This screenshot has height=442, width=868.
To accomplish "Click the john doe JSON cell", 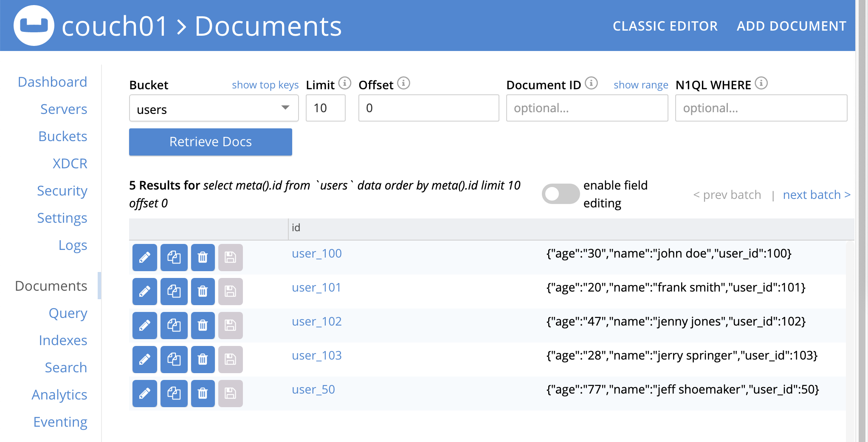I will [669, 254].
